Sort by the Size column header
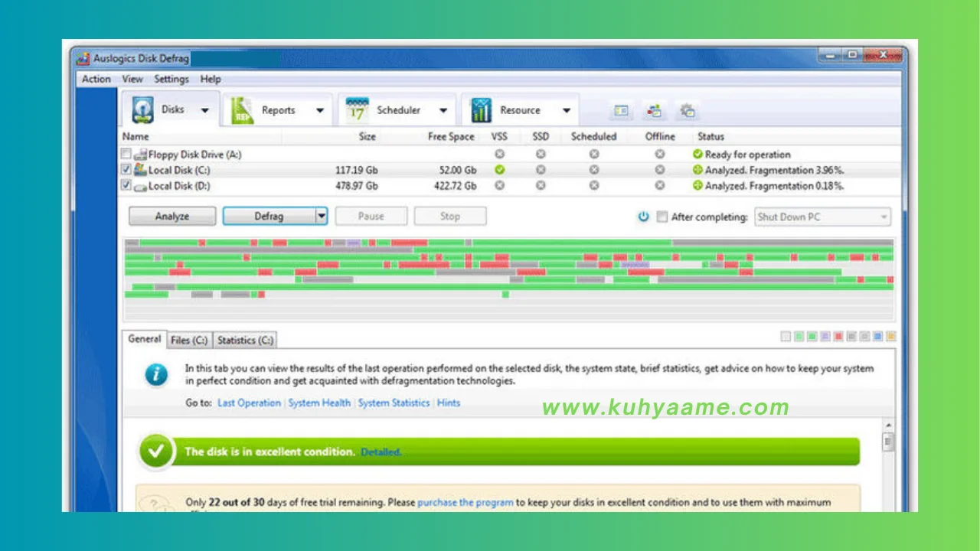 pos(367,137)
